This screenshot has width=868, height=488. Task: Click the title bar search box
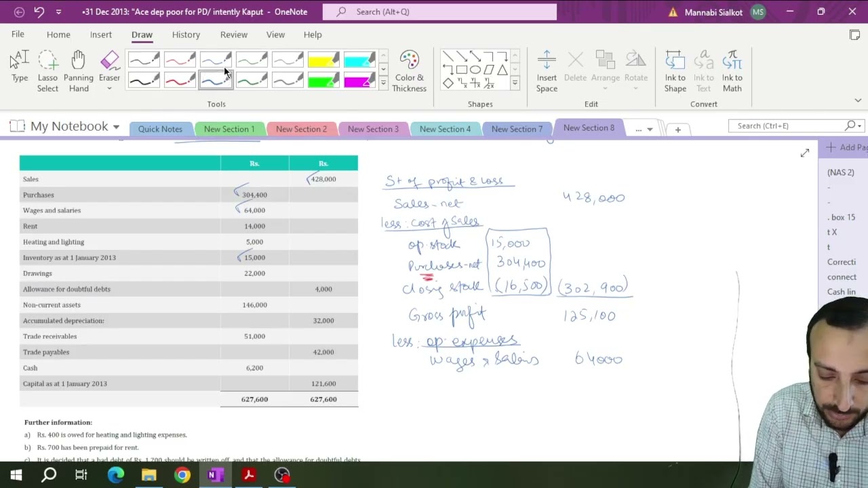coord(439,12)
